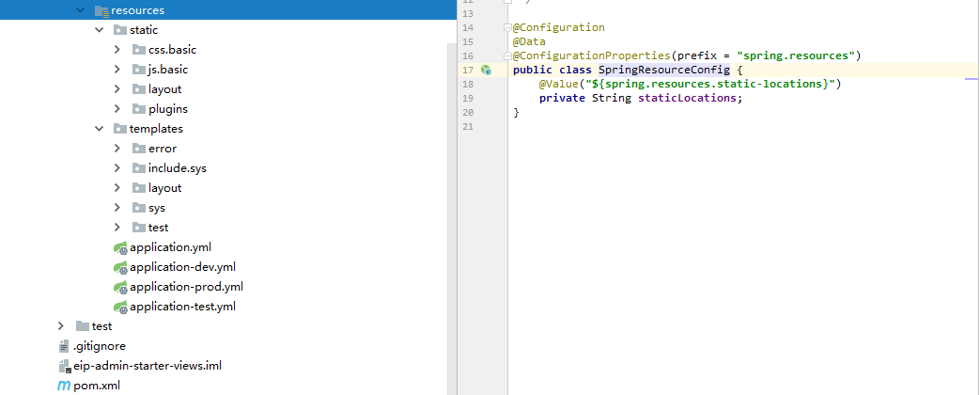Viewport: 980px width, 395px height.
Task: Click the purple stripe mark in editor's right margin
Action: [x=972, y=80]
